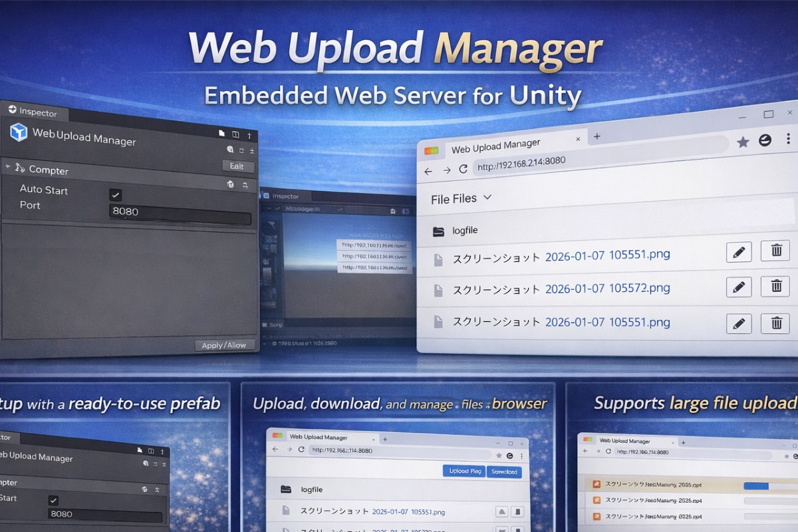Open the three-dot menu in the large browser
Screen dimensions: 798x532
[x=789, y=138]
